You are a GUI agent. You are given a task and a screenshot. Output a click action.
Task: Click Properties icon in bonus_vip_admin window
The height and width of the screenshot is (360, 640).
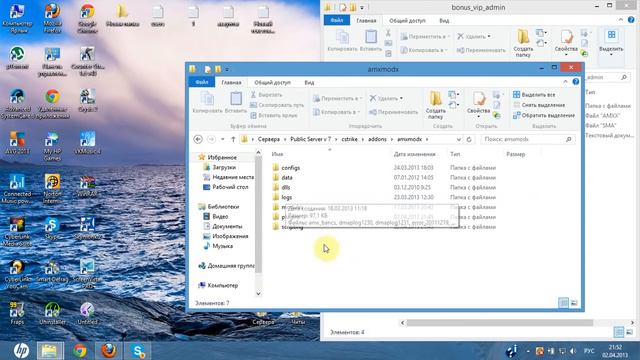click(x=567, y=37)
